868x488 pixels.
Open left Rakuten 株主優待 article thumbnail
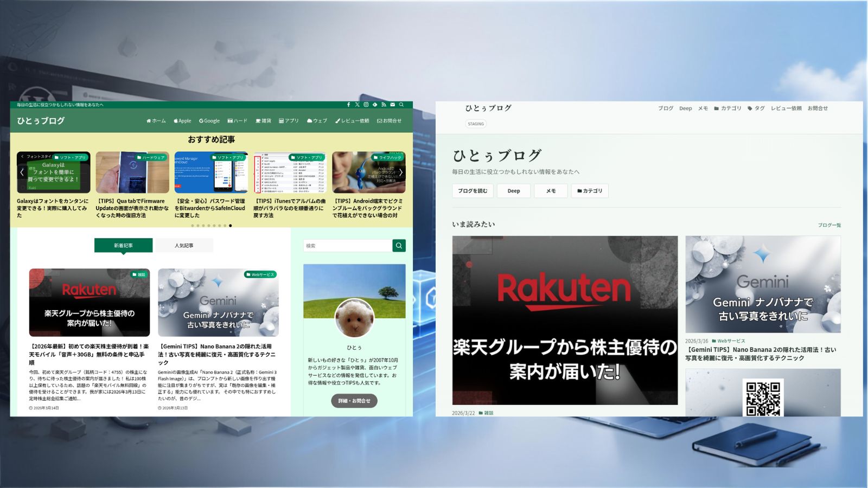(90, 303)
